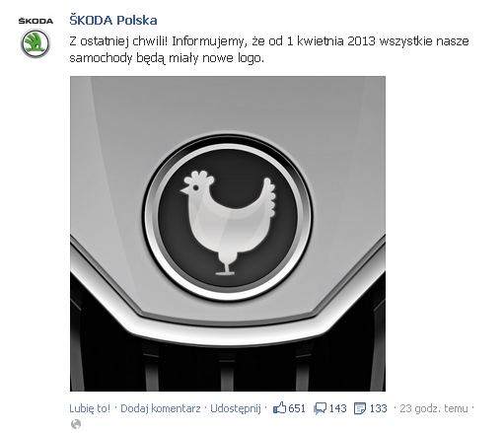The image size is (504, 433).
Task: Open the chicken logo post image
Action: pos(228,234)
